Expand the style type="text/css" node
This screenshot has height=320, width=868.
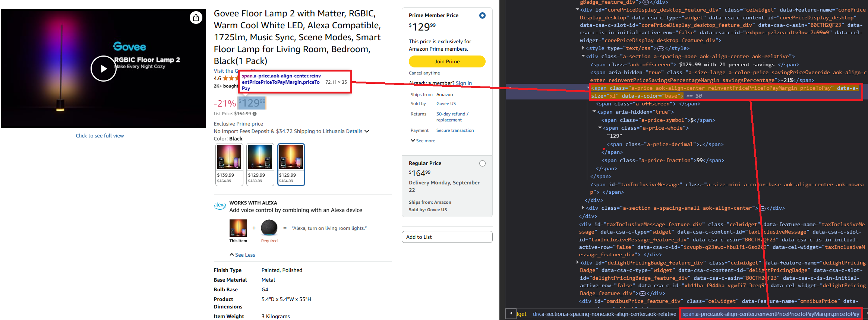point(583,48)
